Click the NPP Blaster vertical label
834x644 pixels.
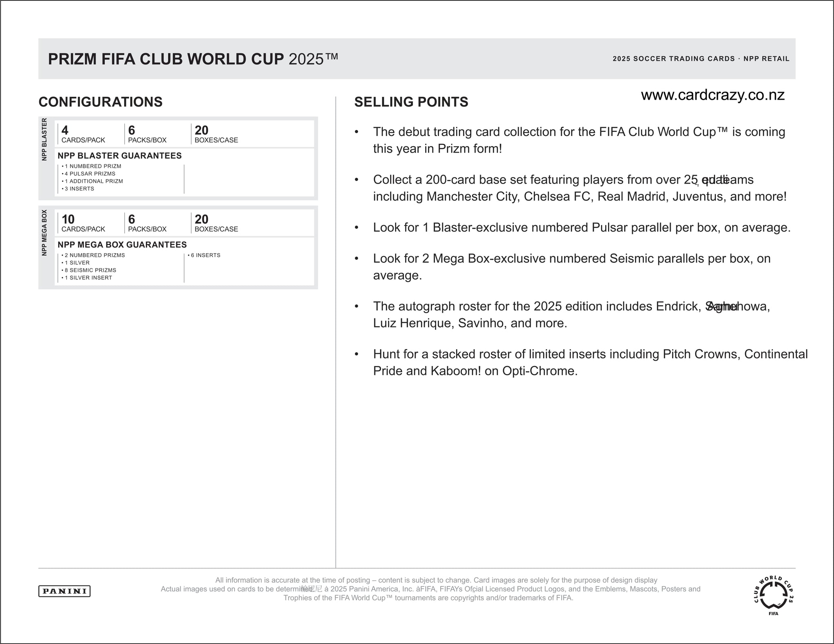pos(44,139)
